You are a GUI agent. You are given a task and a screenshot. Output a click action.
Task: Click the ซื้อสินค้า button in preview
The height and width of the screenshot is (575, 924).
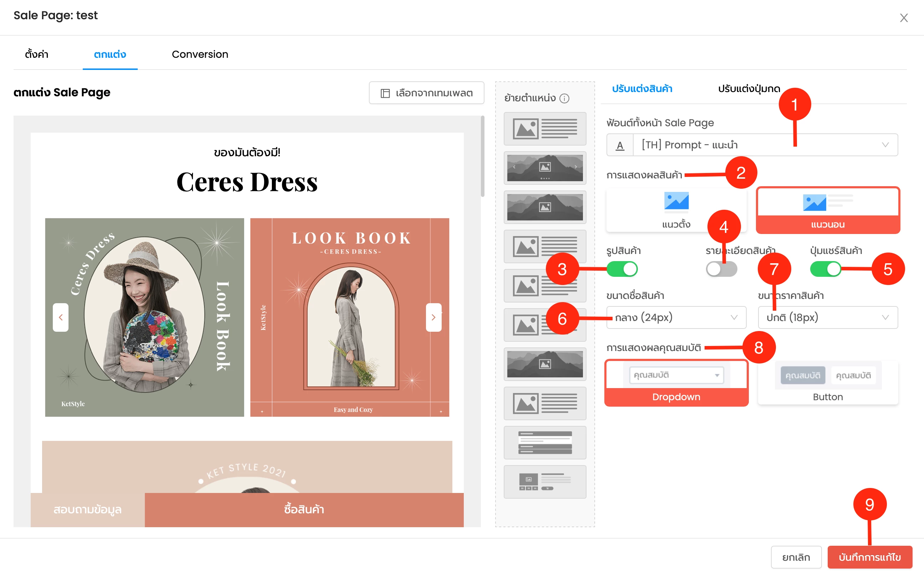[x=304, y=510]
